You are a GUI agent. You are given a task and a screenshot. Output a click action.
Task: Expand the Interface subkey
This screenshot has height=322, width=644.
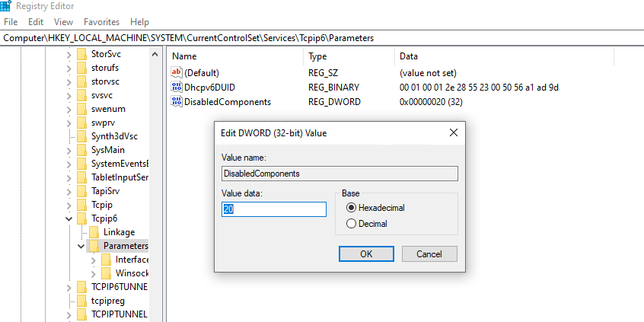click(93, 260)
